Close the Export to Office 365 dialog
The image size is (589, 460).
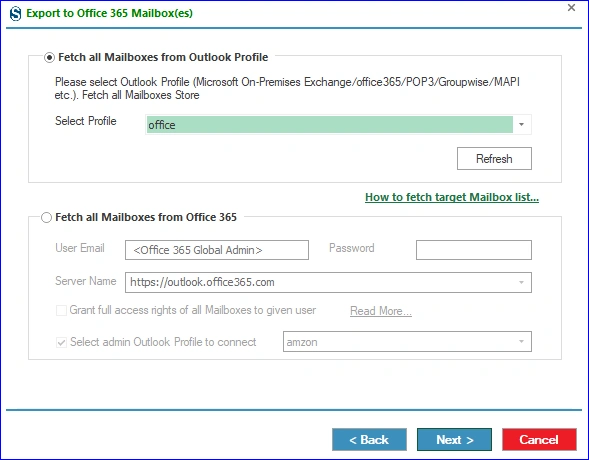point(571,8)
